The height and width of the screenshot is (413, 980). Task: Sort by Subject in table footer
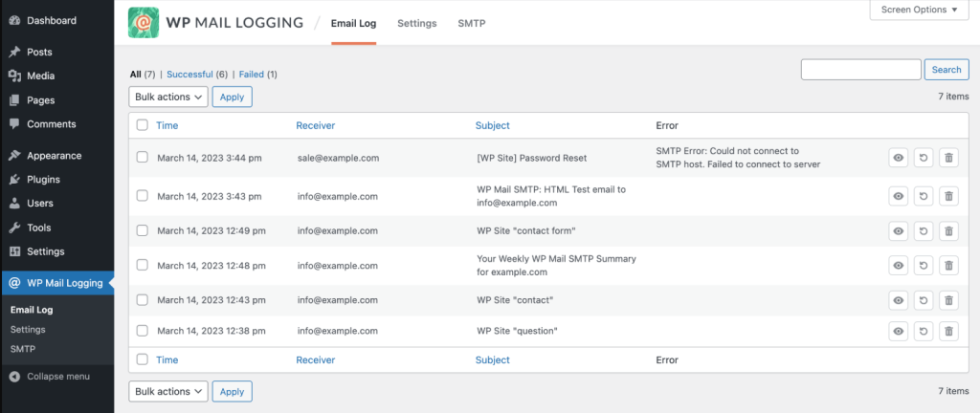pos(493,360)
